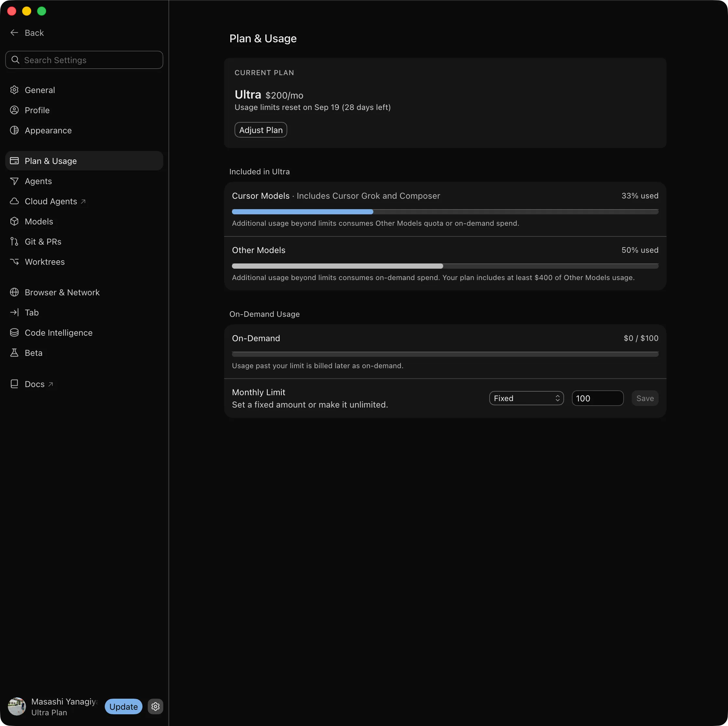Select Appearance in the sidebar

coord(84,130)
